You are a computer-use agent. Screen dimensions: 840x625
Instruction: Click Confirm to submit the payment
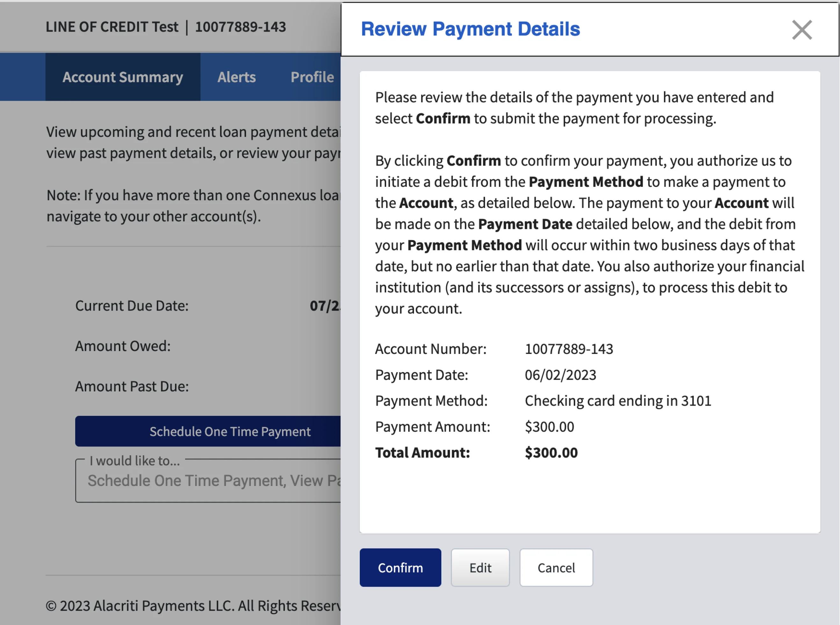coord(400,568)
